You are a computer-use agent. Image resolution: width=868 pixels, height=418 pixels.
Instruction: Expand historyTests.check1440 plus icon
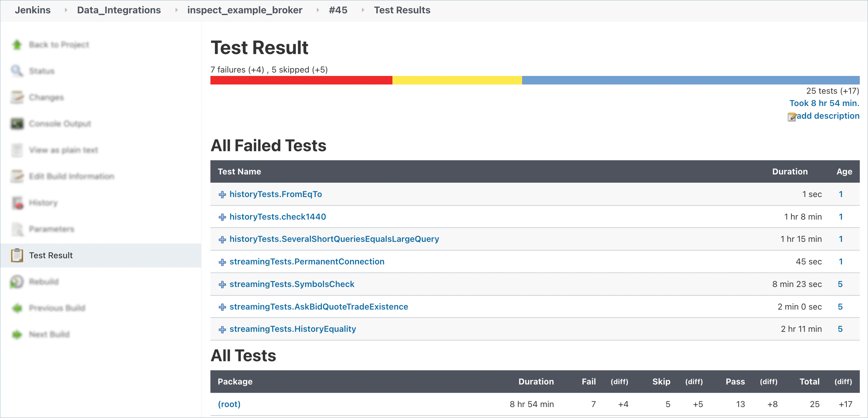222,217
